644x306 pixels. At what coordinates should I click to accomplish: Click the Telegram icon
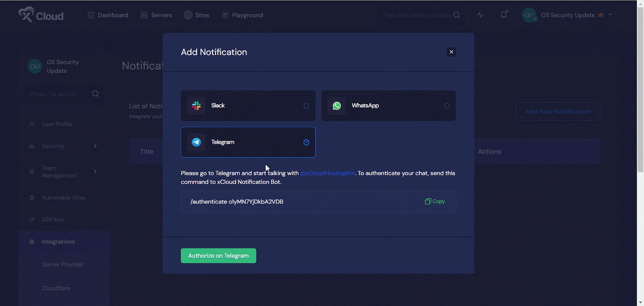click(x=196, y=142)
